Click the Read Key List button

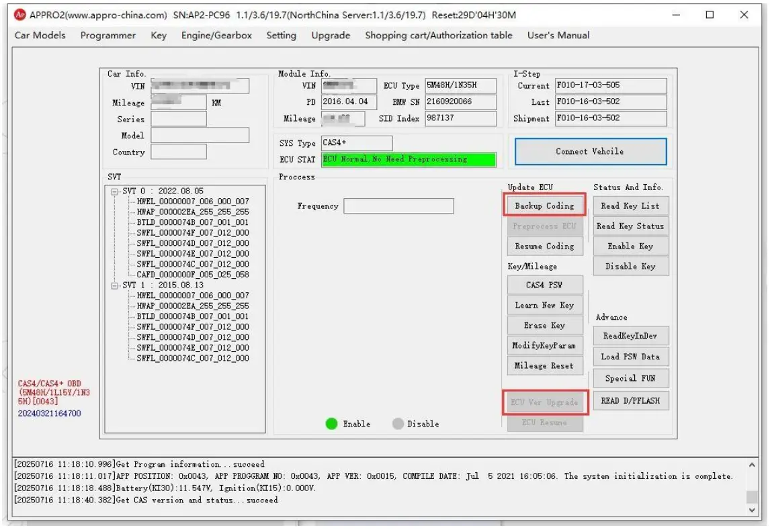tap(630, 206)
